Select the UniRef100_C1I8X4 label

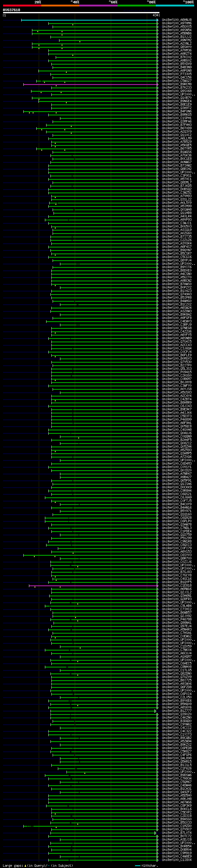(177, 860)
